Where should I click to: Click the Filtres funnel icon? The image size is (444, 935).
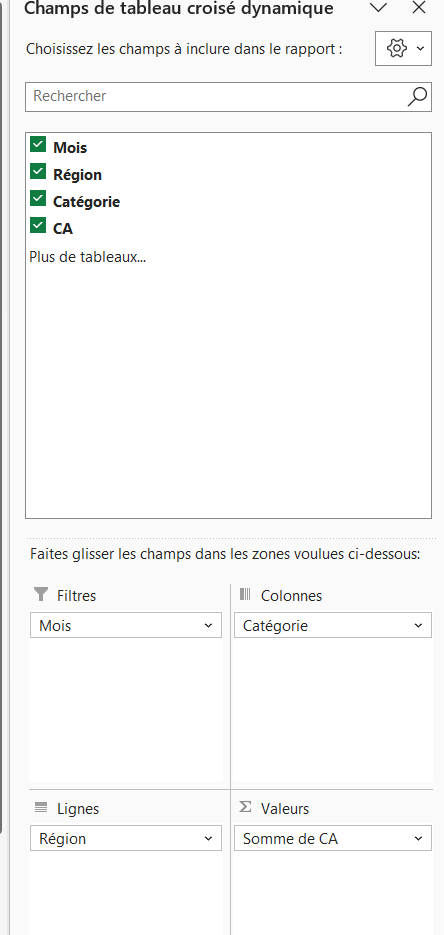tap(41, 594)
